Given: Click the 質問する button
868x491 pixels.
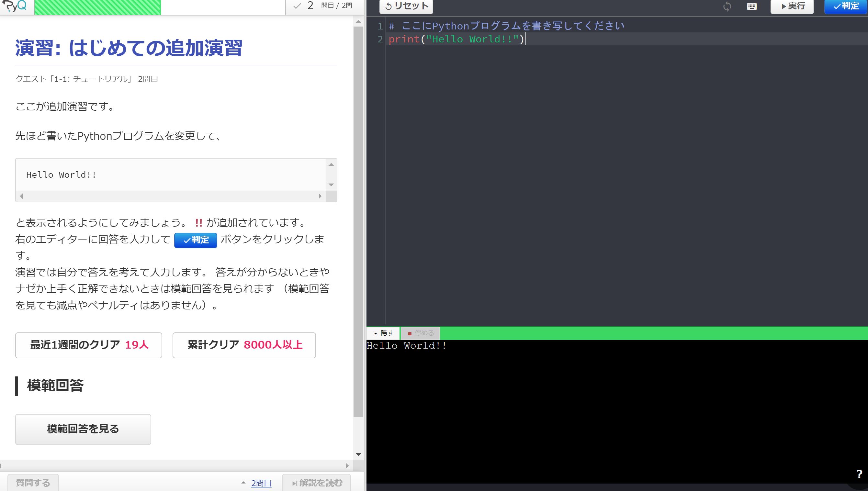Looking at the screenshot, I should [33, 483].
